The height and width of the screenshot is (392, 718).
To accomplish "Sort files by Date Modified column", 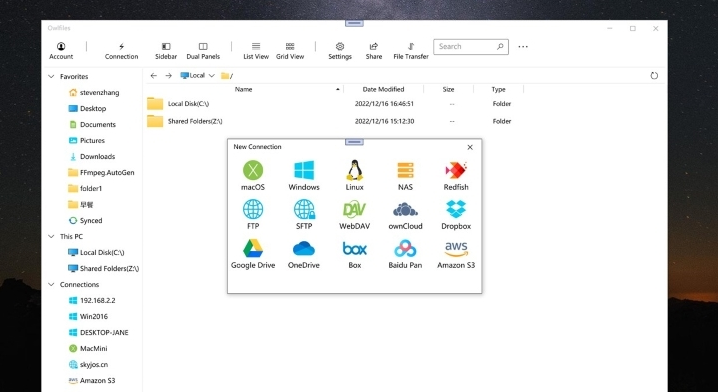I will (x=383, y=89).
